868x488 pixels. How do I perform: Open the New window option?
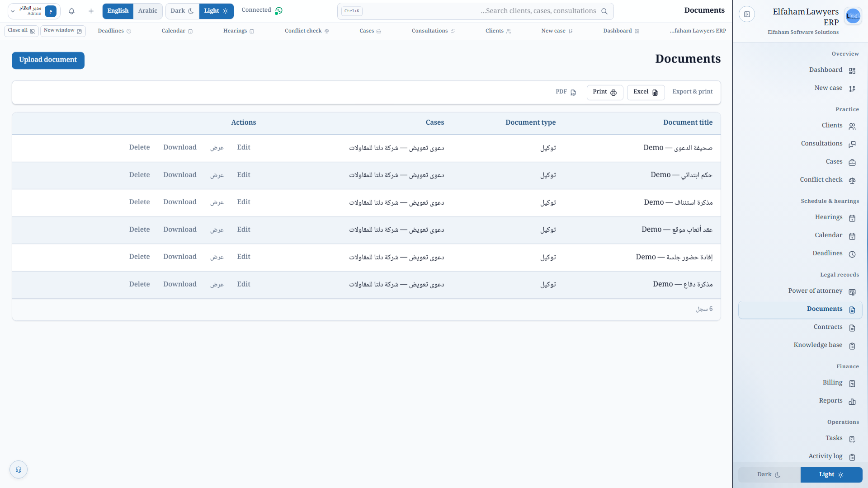tap(63, 31)
